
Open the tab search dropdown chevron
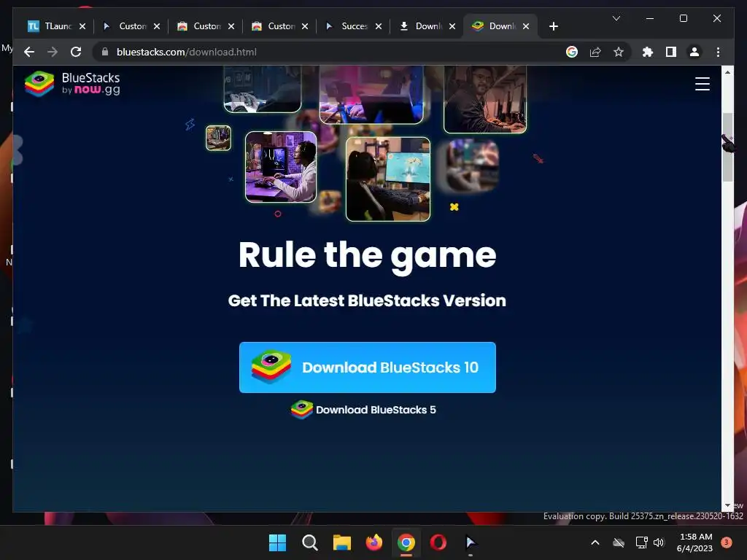(616, 18)
